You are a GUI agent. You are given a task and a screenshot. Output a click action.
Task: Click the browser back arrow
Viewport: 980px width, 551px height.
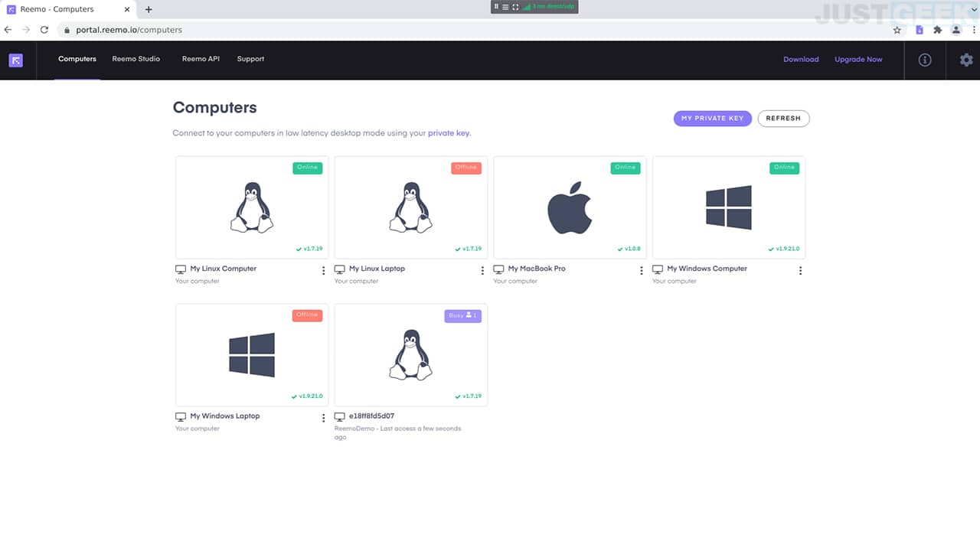pyautogui.click(x=8, y=30)
